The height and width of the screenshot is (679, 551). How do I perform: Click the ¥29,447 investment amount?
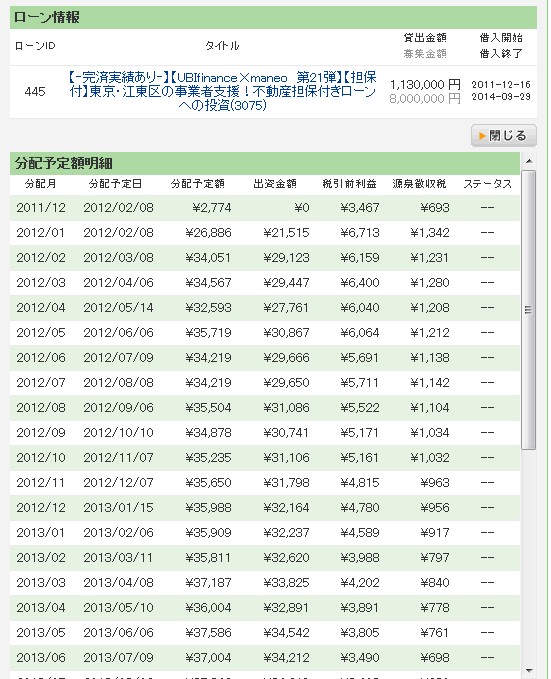point(286,283)
